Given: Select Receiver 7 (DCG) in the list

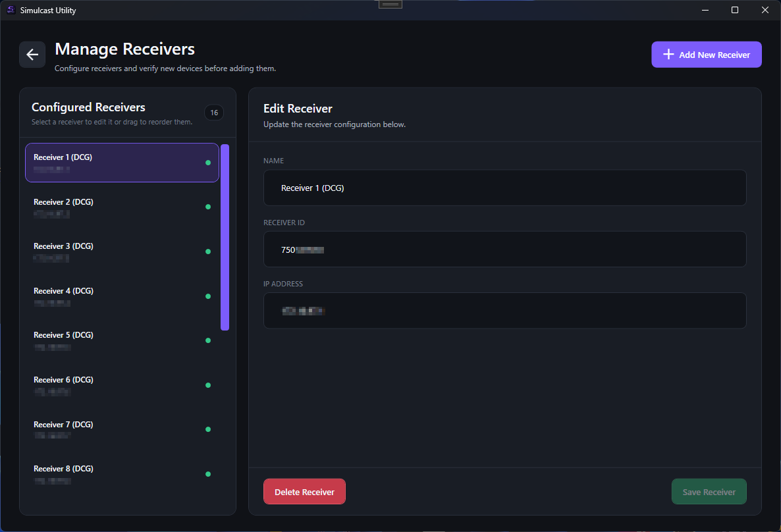Looking at the screenshot, I should pyautogui.click(x=122, y=430).
